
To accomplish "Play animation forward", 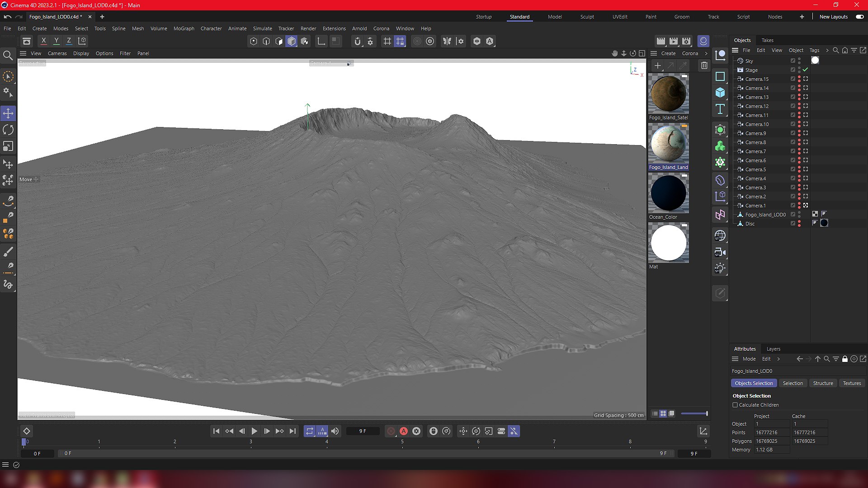I will pos(254,432).
